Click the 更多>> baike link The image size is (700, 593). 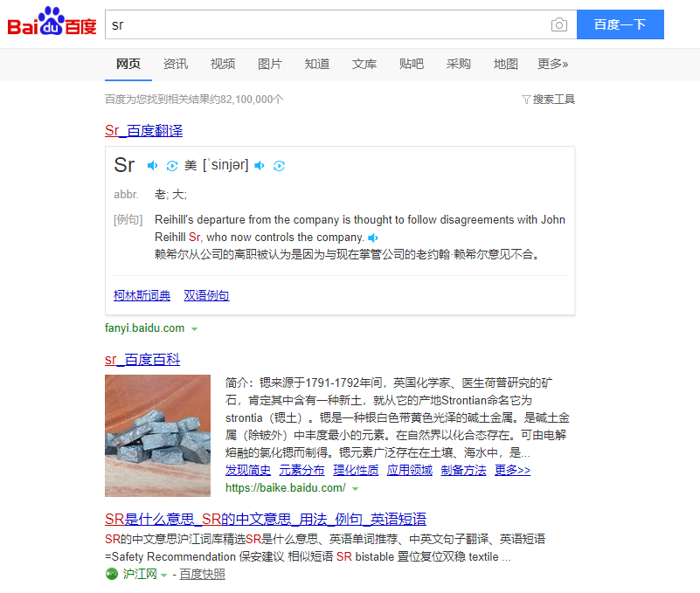tap(512, 470)
